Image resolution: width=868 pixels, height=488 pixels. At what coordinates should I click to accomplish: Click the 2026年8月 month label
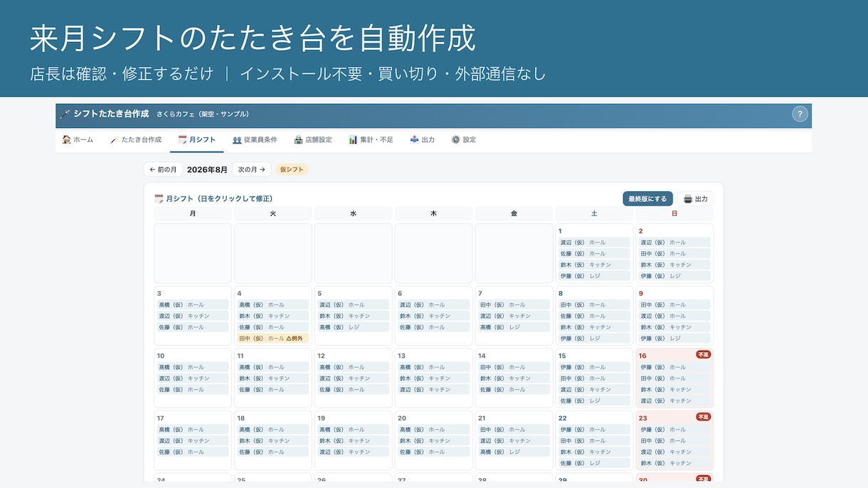pos(207,169)
